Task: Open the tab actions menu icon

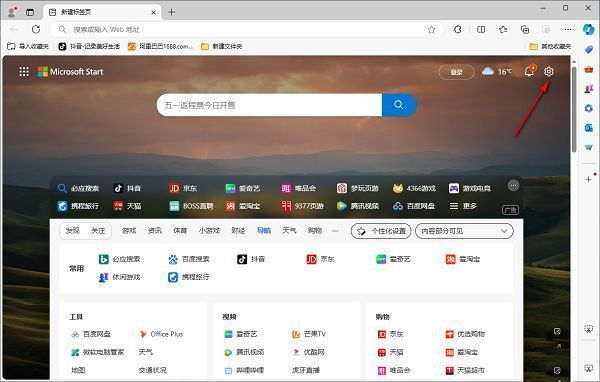Action: point(30,12)
